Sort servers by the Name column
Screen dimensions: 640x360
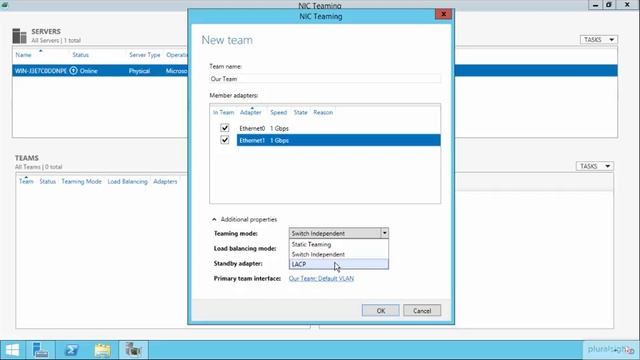pyautogui.click(x=23, y=55)
